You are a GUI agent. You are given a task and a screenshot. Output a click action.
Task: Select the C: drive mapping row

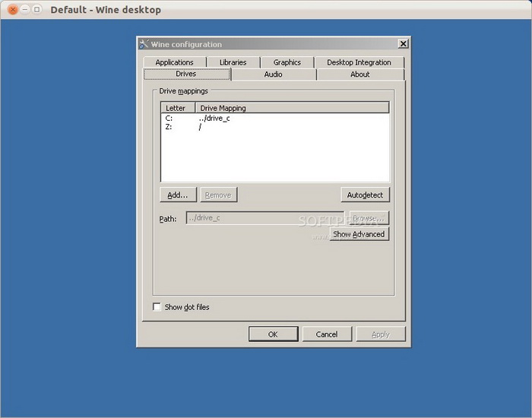pyautogui.click(x=213, y=119)
